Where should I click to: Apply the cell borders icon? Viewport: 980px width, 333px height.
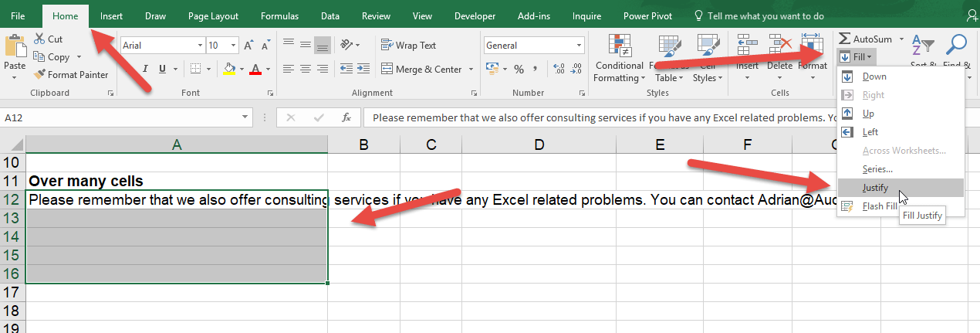click(196, 69)
